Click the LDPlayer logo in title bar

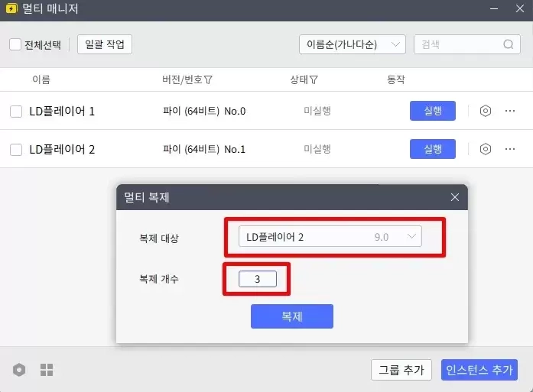pyautogui.click(x=12, y=10)
